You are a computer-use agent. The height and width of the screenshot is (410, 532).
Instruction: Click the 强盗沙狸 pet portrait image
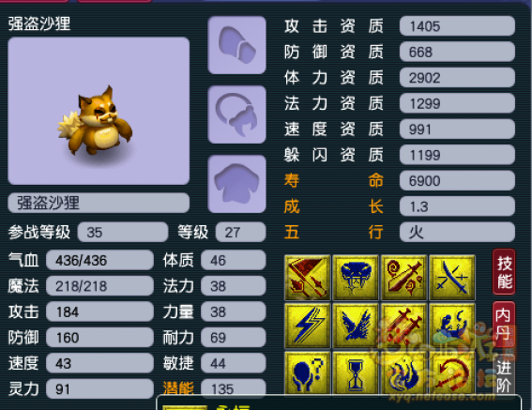pyautogui.click(x=99, y=111)
